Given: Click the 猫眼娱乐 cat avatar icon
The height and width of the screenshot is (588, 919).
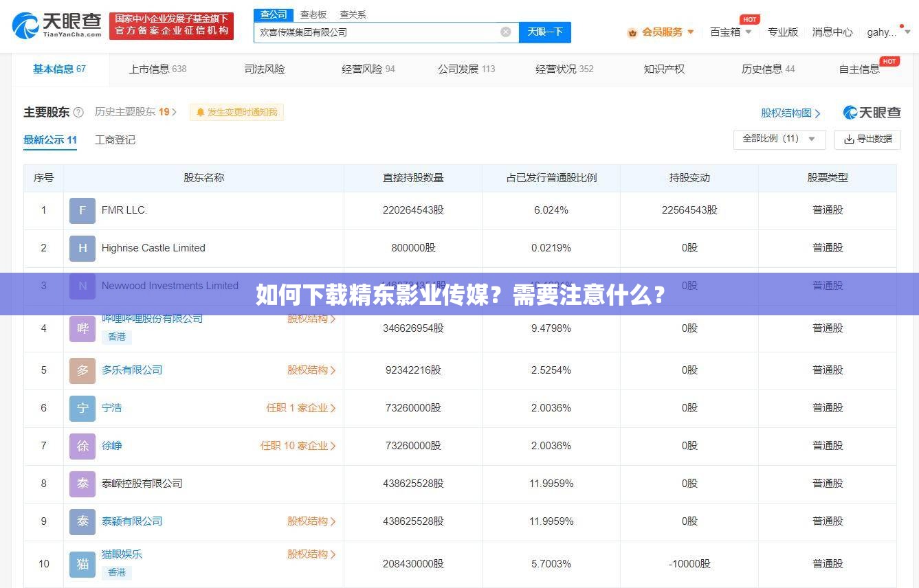Looking at the screenshot, I should [x=82, y=563].
